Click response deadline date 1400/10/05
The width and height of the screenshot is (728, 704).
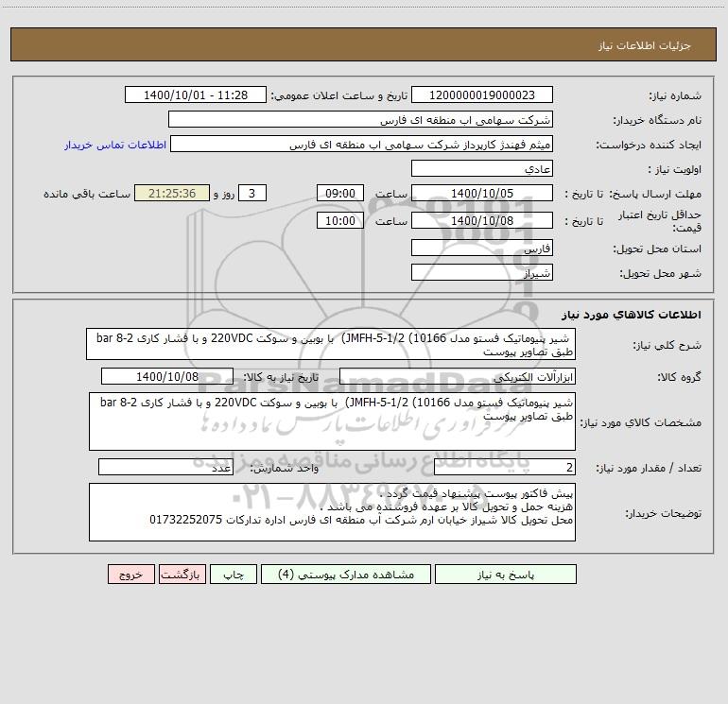tap(482, 193)
